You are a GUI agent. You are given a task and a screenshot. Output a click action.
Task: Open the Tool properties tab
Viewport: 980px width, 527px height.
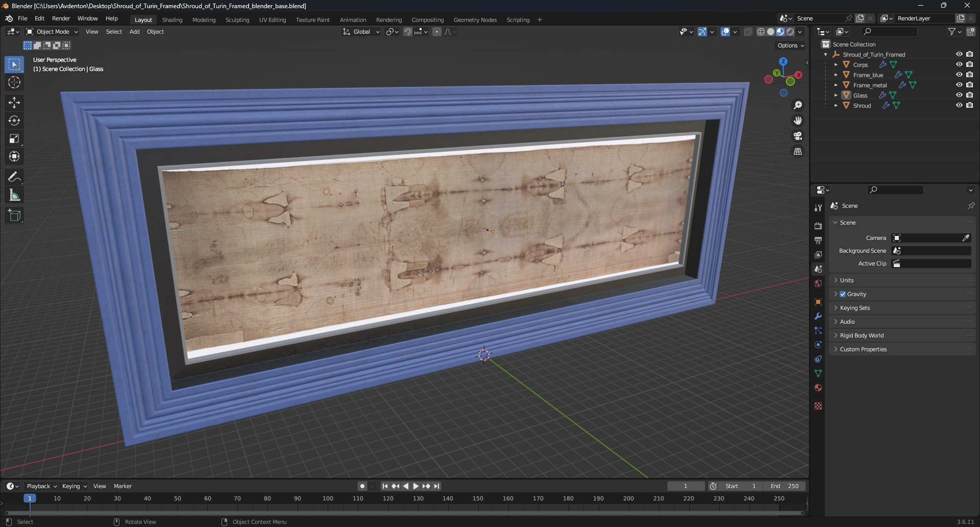[818, 208]
